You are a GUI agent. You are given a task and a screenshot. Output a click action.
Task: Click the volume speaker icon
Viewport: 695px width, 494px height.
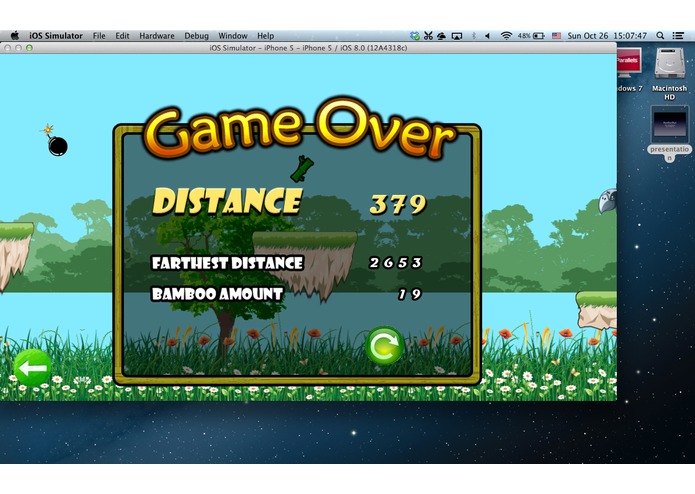tap(488, 36)
